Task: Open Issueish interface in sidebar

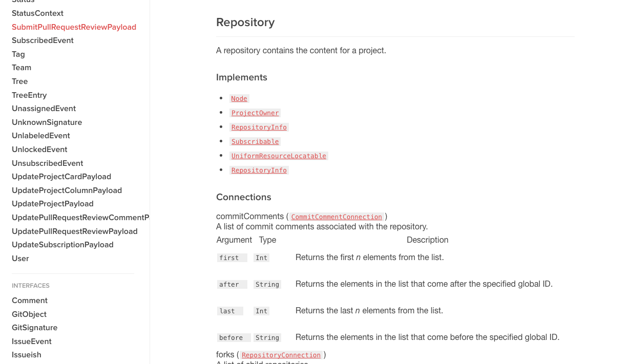Action: click(27, 355)
